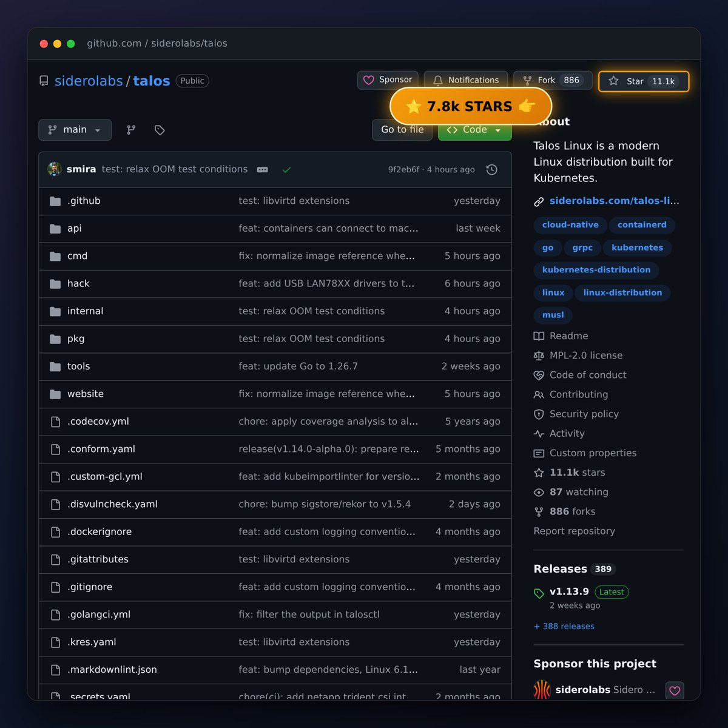Click the Readme book icon

(x=539, y=336)
